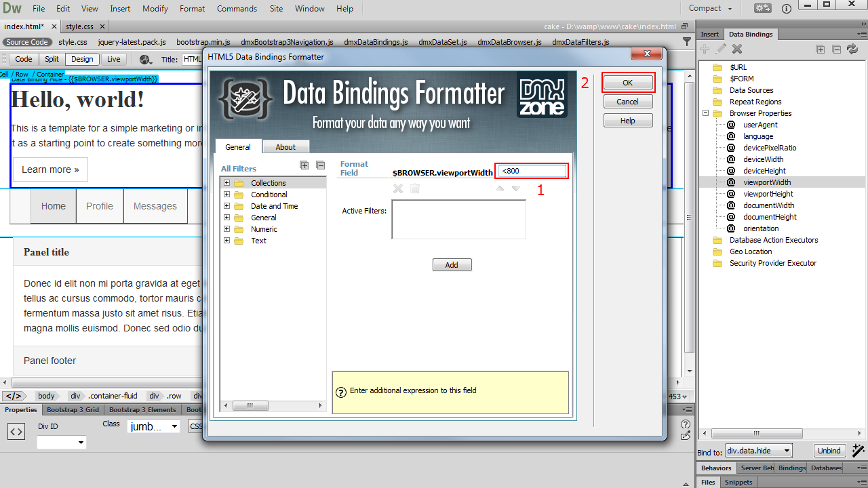Collapse the Browser Properties node
Screen dimensions: 868x488
point(706,113)
